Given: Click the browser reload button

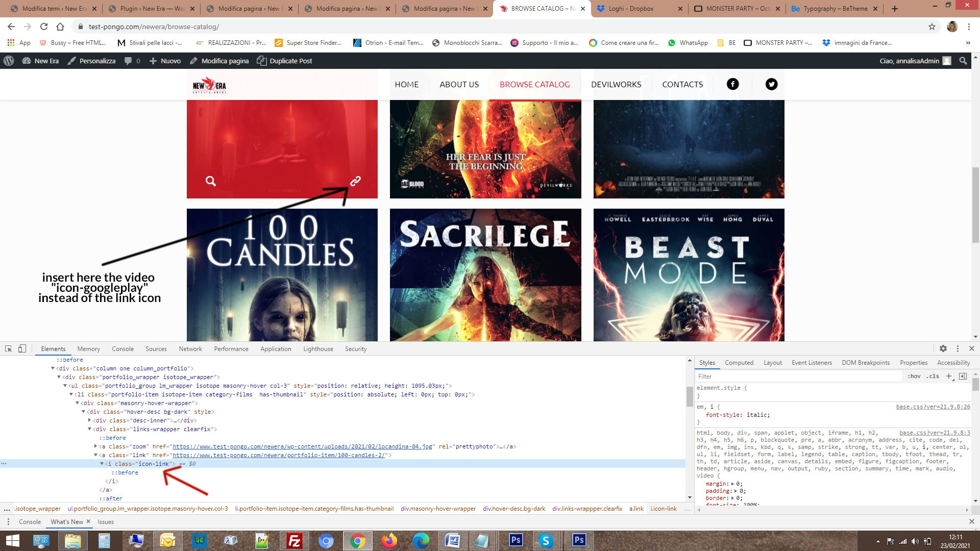Looking at the screenshot, I should pos(44,27).
